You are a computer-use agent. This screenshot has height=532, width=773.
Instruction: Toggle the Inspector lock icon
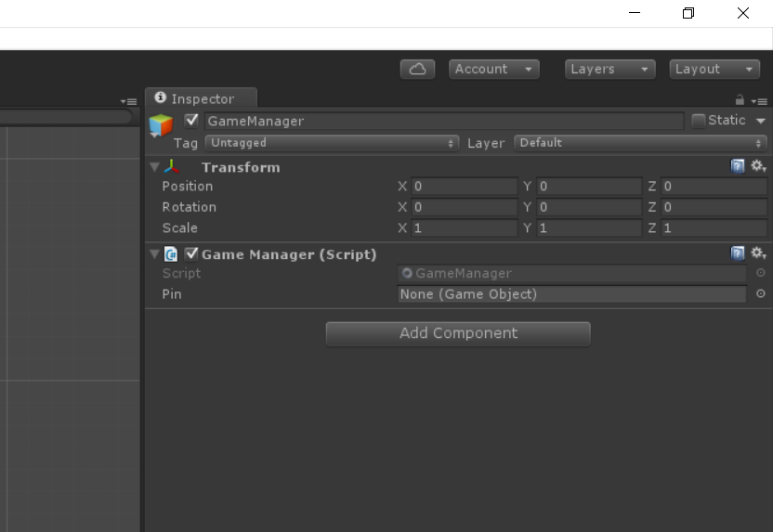point(740,100)
